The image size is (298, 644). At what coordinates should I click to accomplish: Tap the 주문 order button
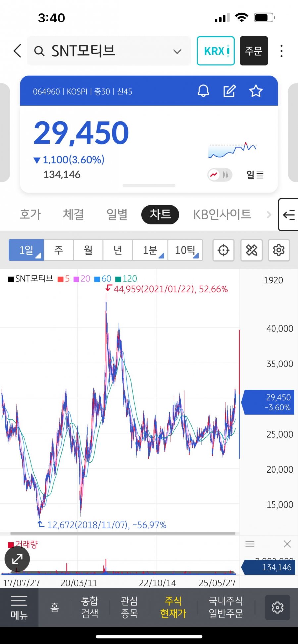point(254,51)
